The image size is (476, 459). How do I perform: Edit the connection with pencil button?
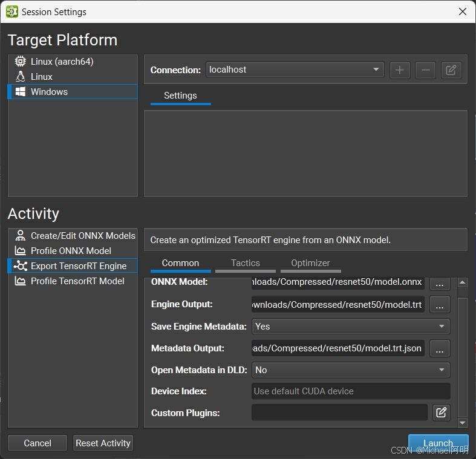[x=451, y=70]
